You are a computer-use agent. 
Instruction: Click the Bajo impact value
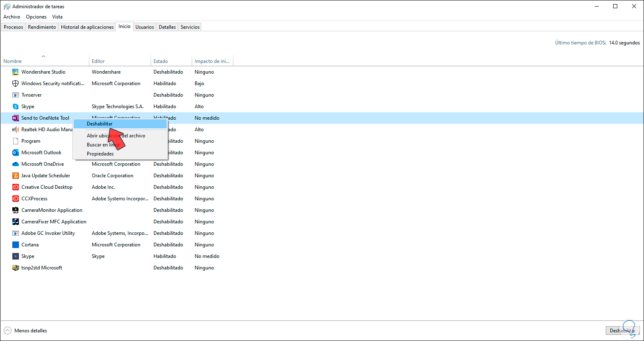pos(200,84)
